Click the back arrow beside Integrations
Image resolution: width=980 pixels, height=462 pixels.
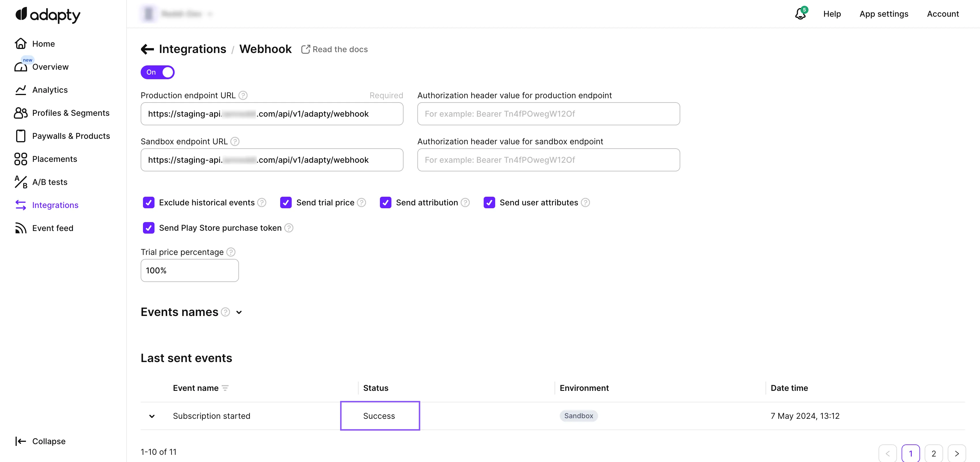(x=147, y=49)
